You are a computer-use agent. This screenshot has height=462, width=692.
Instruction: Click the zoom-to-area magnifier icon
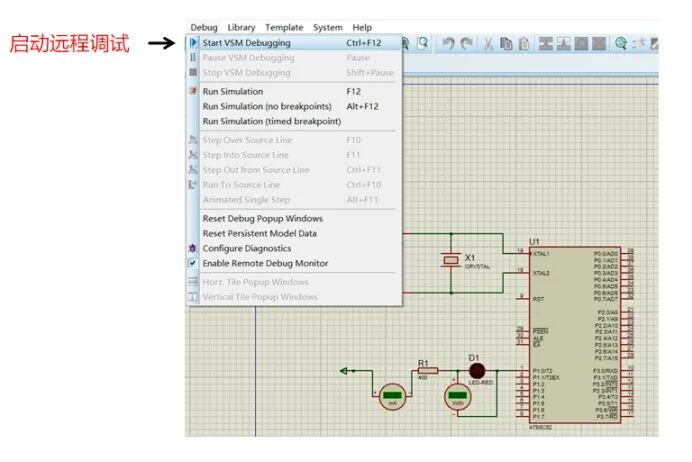coord(423,43)
